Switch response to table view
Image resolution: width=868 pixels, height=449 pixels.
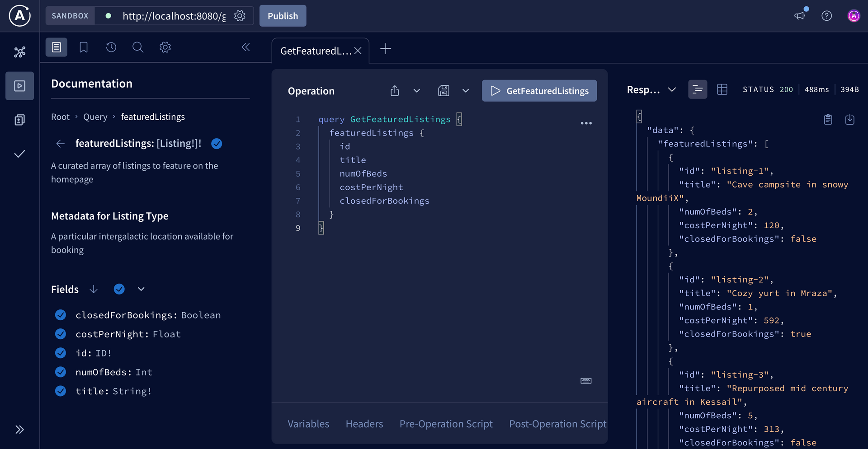tap(722, 89)
